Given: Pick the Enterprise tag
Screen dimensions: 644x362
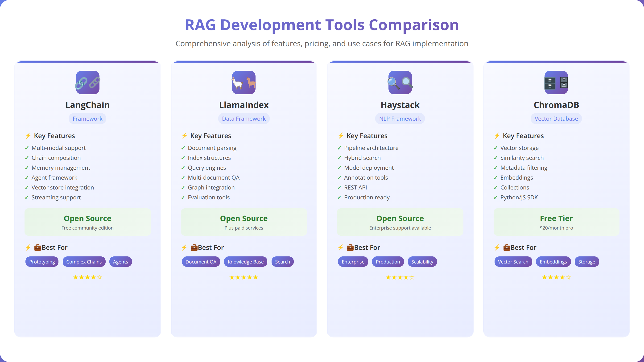Looking at the screenshot, I should (x=353, y=262).
